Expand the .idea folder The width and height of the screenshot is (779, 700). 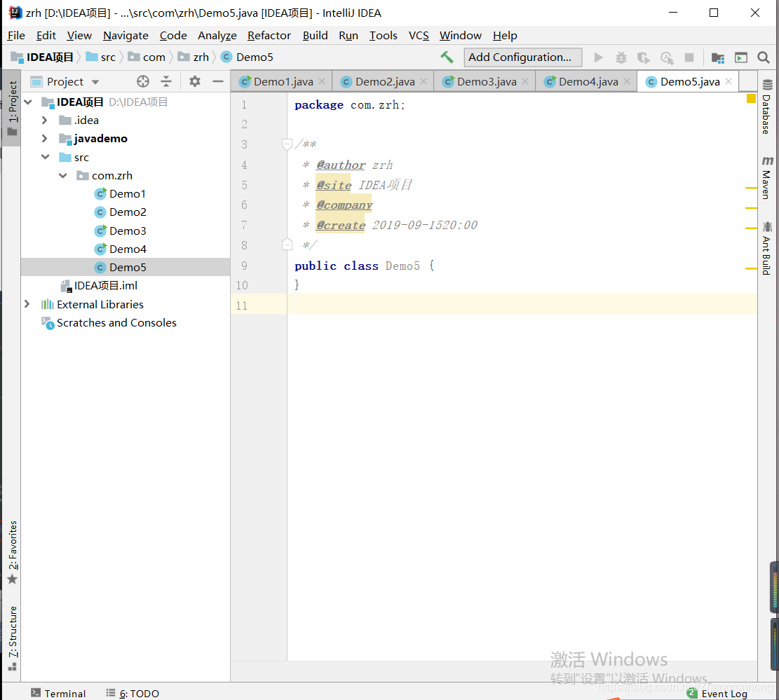(x=45, y=120)
